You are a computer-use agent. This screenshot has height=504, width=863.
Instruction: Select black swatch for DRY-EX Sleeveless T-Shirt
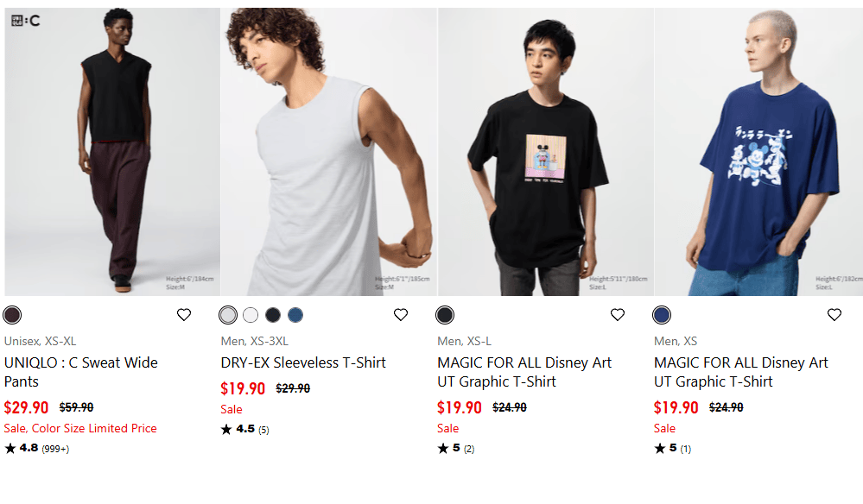(273, 315)
